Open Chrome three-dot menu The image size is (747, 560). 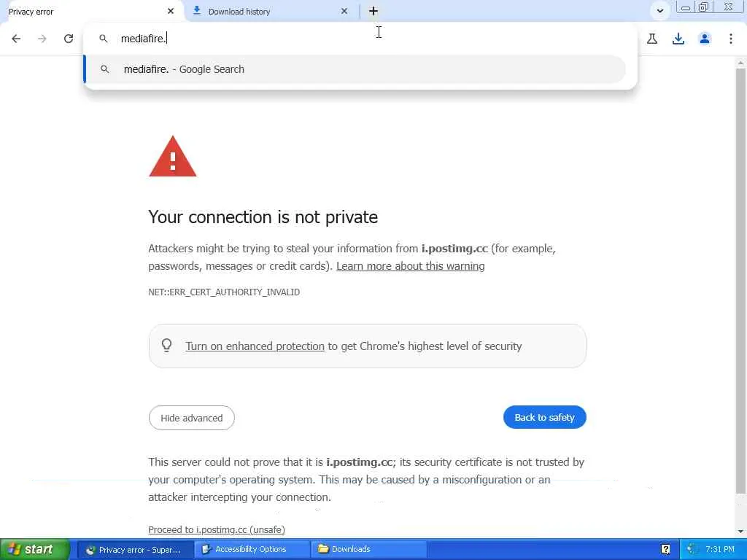[731, 39]
